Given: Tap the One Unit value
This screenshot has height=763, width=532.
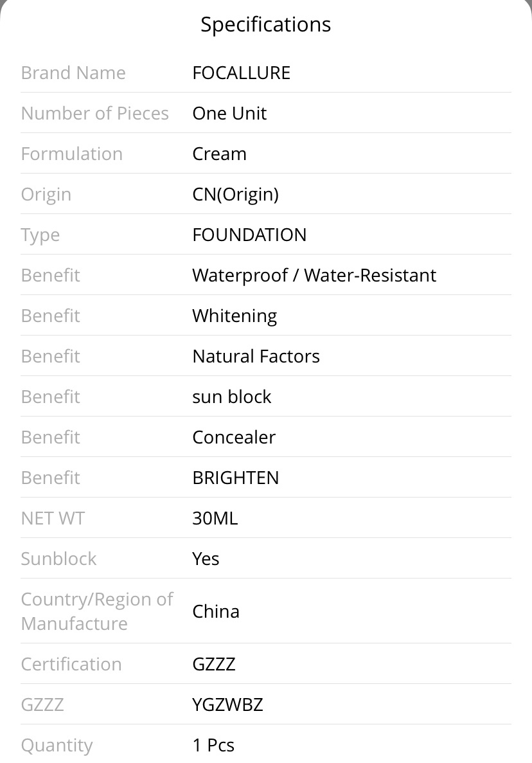Looking at the screenshot, I should (x=229, y=113).
